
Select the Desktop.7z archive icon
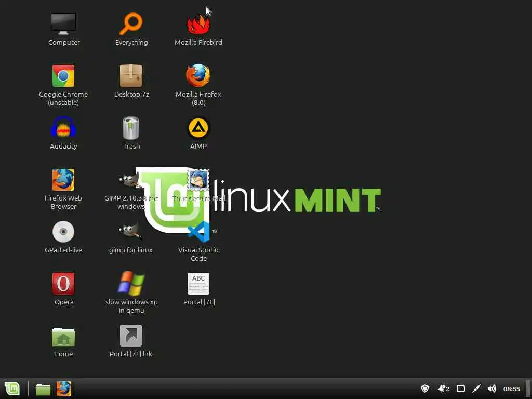pyautogui.click(x=131, y=76)
